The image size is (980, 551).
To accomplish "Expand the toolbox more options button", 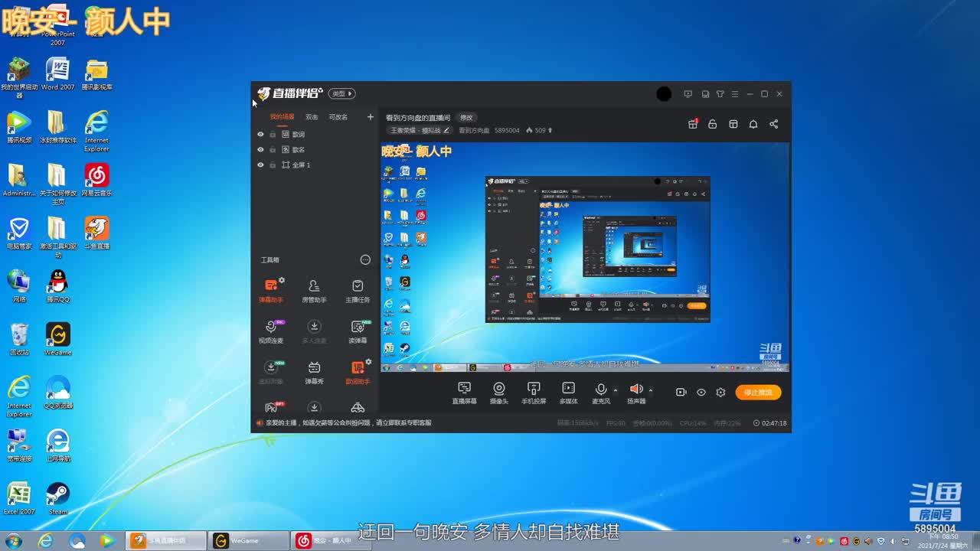I will pos(365,260).
